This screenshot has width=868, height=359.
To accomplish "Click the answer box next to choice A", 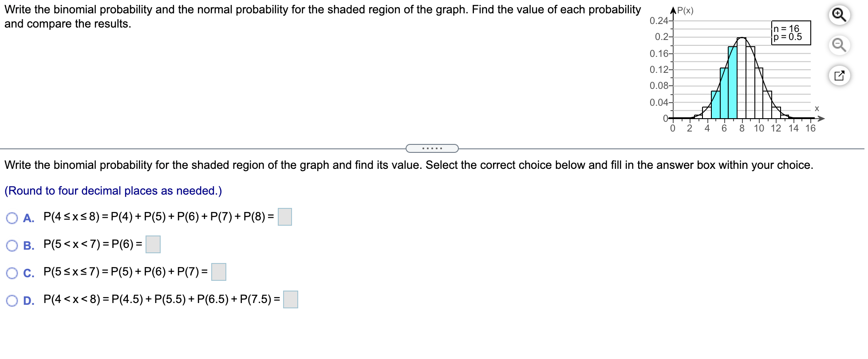I will [x=284, y=216].
